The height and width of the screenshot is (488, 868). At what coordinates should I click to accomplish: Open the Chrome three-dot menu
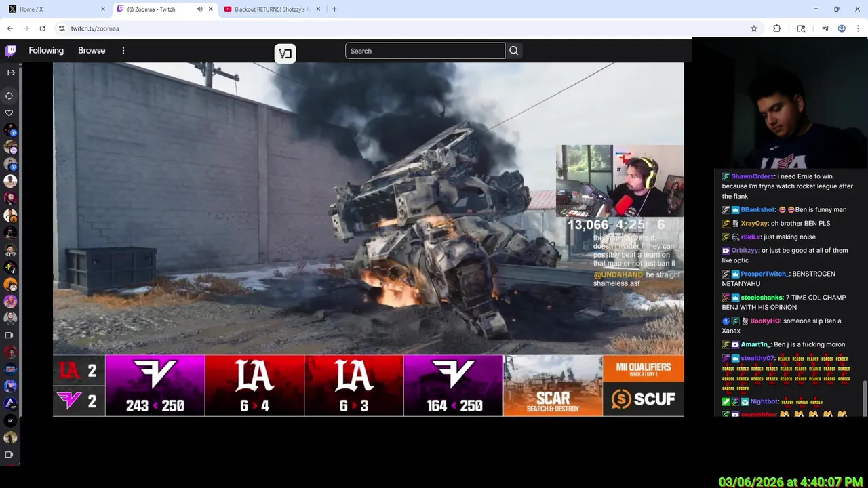856,28
